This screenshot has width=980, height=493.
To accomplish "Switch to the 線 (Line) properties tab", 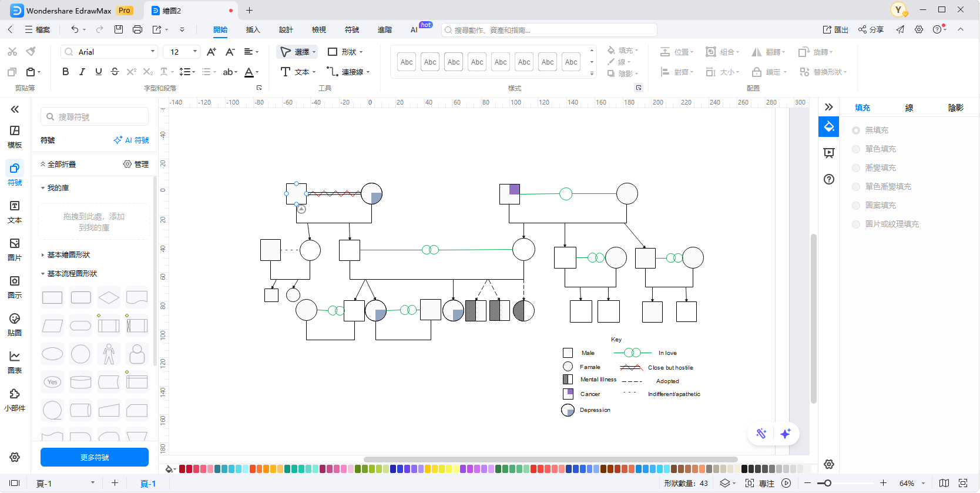I will (x=909, y=108).
